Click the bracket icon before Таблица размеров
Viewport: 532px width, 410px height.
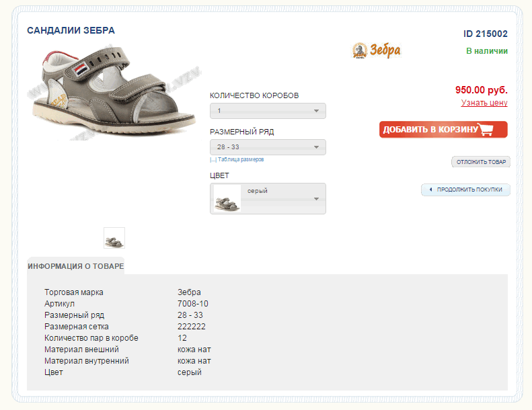[x=213, y=160]
